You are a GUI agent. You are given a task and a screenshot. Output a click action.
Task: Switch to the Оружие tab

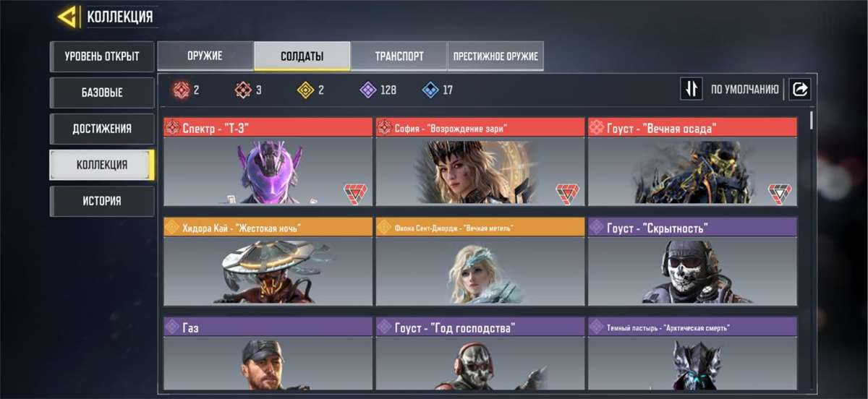(205, 56)
